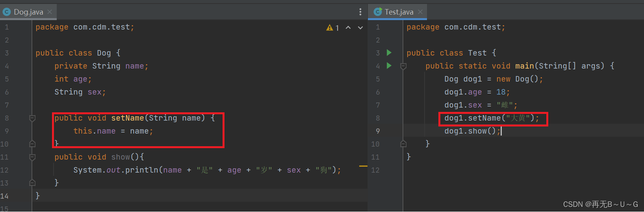This screenshot has width=644, height=212.
Task: Close the Test.java tab
Action: (x=420, y=12)
